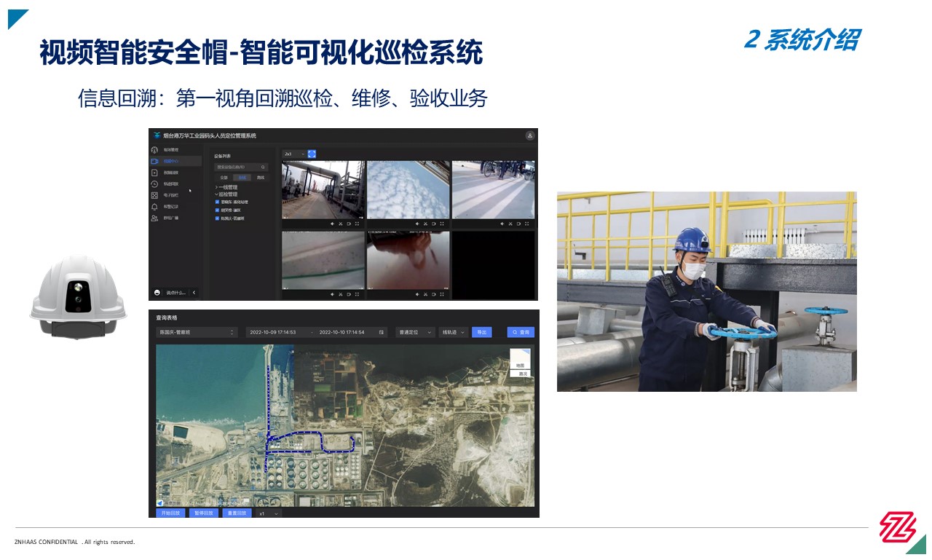Open the track history clock sidebar icon
Viewport: 932px width, 560px height.
click(x=154, y=184)
